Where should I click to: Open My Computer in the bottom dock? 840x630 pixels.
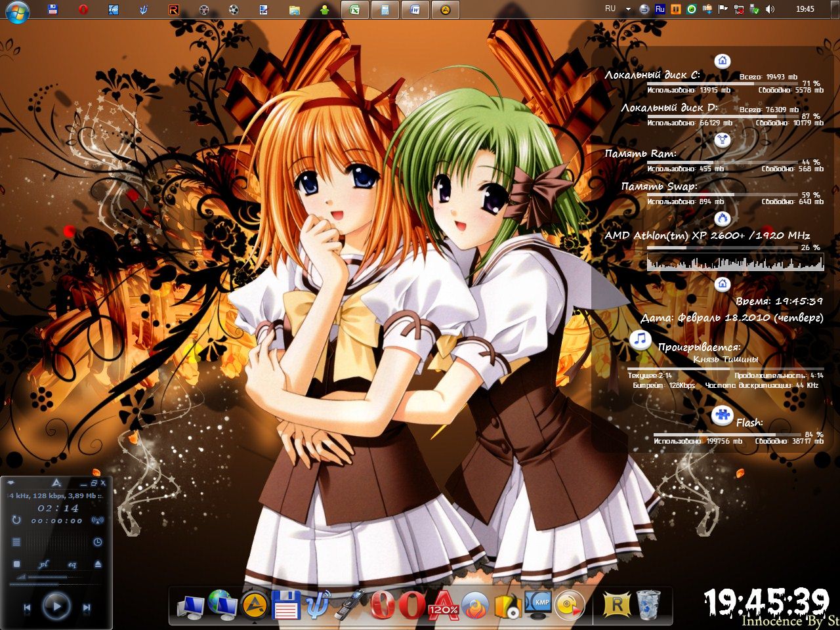click(190, 607)
